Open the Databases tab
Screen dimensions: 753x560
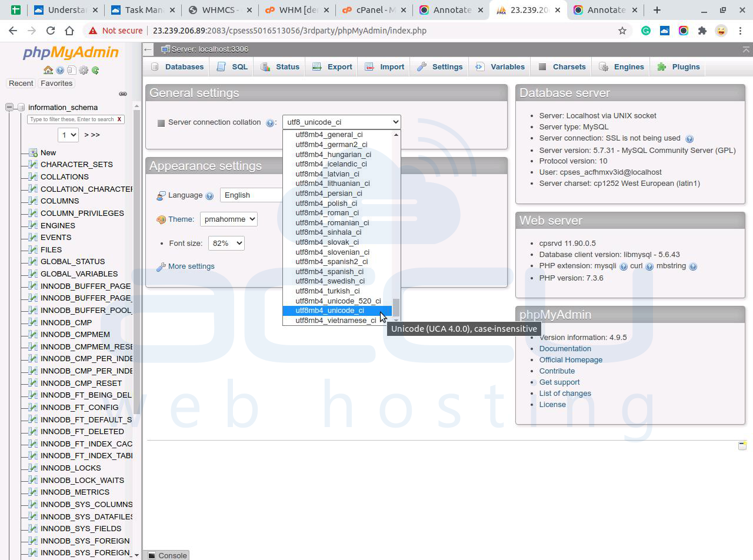(x=177, y=67)
